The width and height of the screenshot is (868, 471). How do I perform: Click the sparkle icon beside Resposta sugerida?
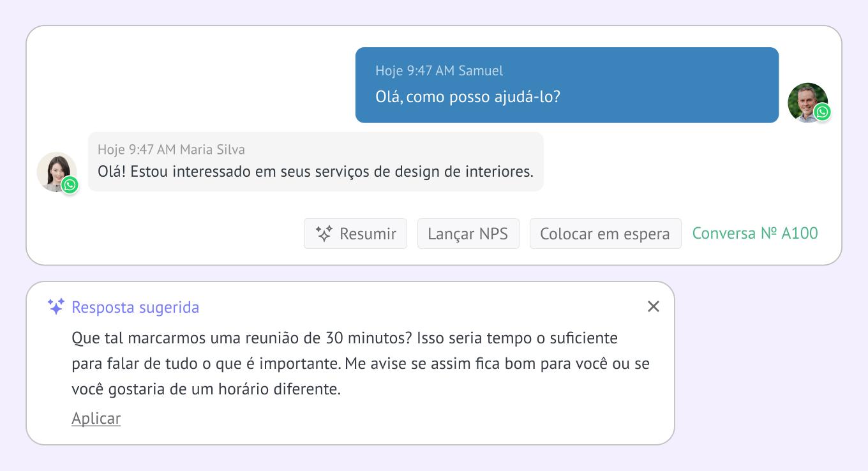click(x=56, y=307)
